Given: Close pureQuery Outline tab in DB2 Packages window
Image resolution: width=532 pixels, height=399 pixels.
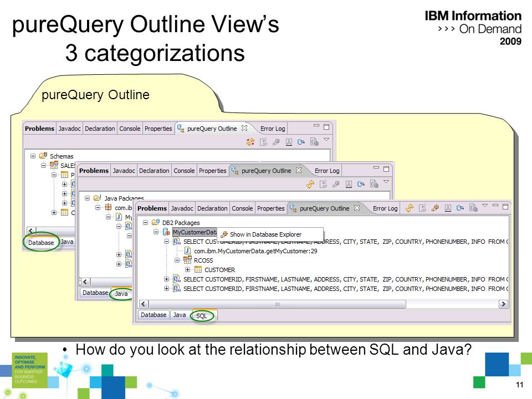Looking at the screenshot, I should (356, 208).
